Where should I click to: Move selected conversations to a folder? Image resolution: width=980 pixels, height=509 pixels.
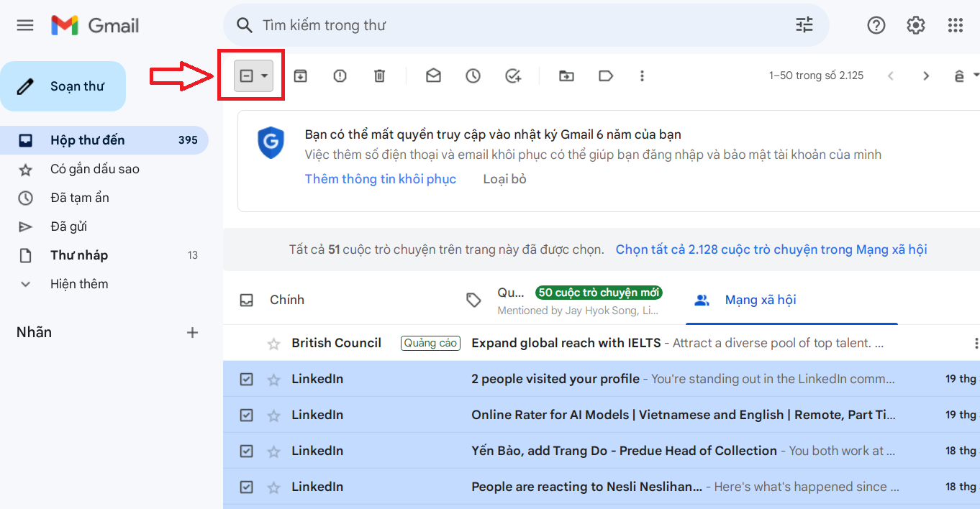click(x=566, y=75)
